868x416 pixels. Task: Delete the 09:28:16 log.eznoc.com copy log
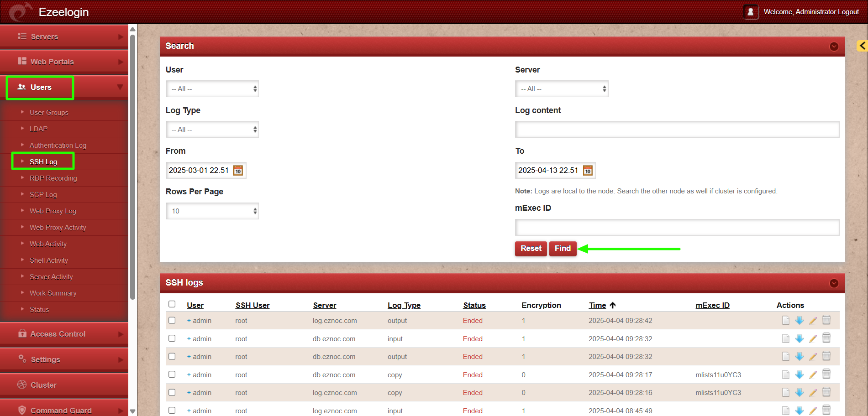coord(826,392)
